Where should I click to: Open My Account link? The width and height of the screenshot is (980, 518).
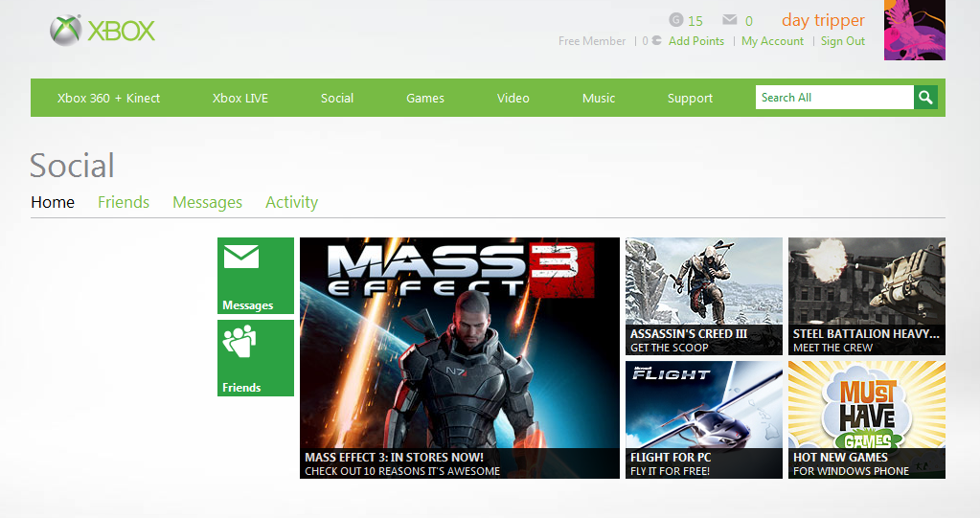click(772, 40)
